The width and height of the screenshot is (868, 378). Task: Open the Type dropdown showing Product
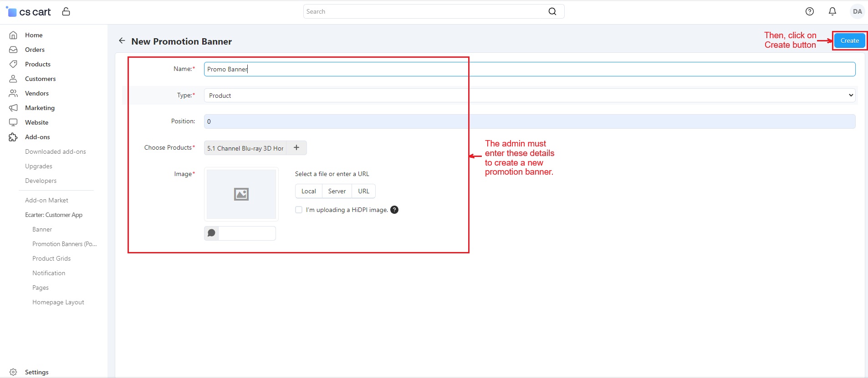coord(529,96)
